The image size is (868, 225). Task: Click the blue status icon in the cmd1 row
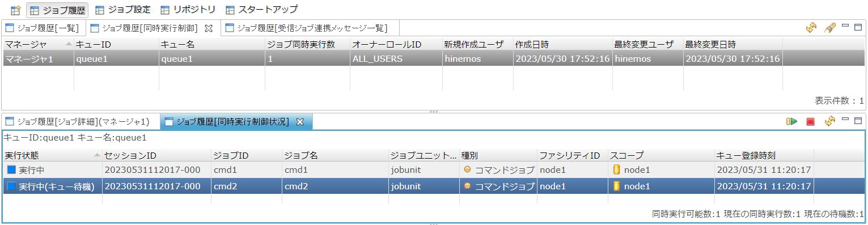(11, 169)
